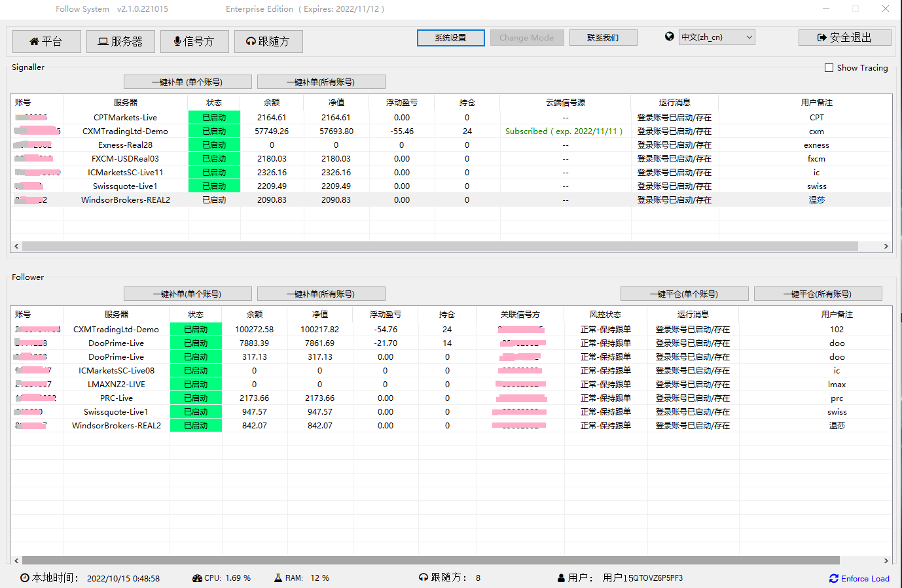Click the laptop icon on the 服务器 button

coord(103,42)
